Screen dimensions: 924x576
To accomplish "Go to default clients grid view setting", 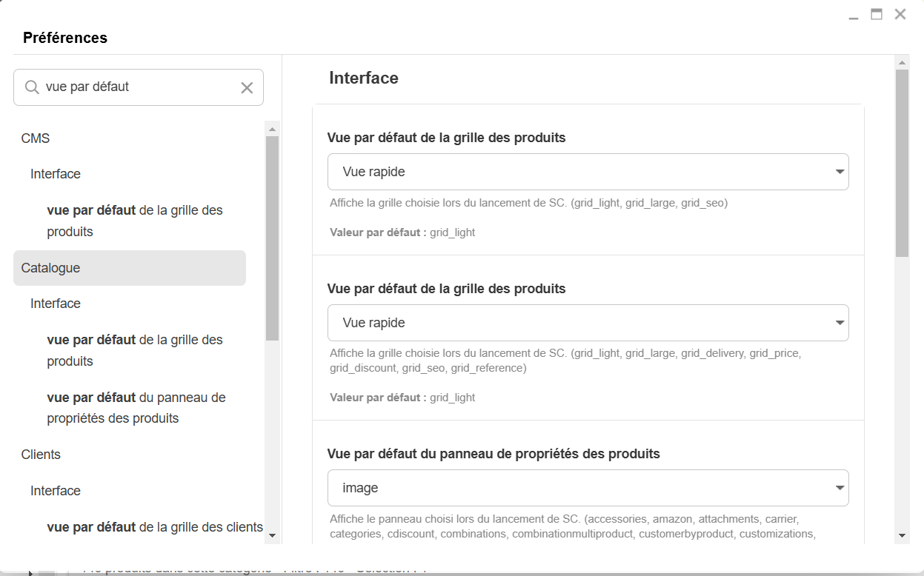I will (154, 527).
